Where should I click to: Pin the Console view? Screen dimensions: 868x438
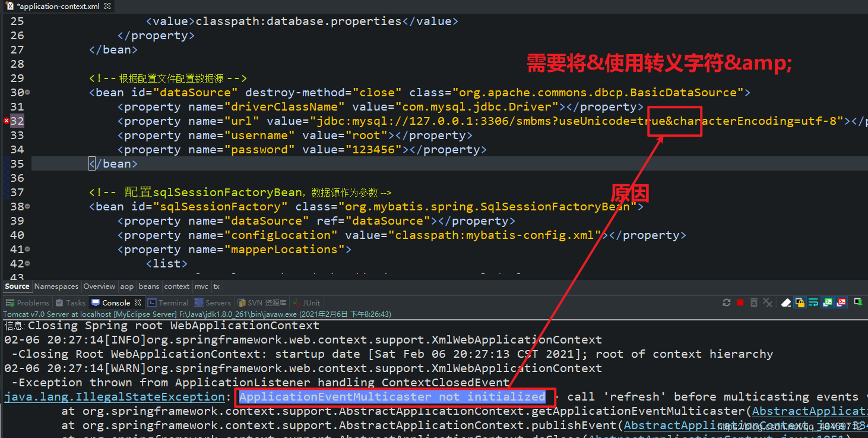[857, 302]
